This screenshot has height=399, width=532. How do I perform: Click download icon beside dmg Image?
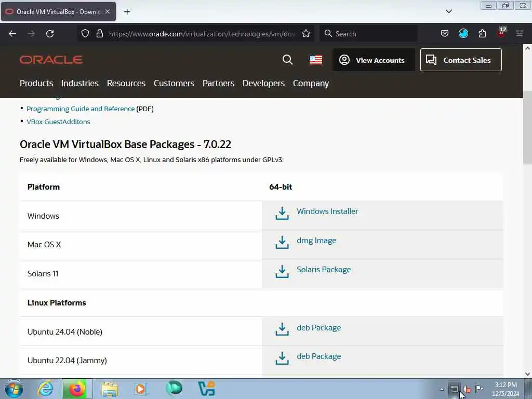coord(282,243)
